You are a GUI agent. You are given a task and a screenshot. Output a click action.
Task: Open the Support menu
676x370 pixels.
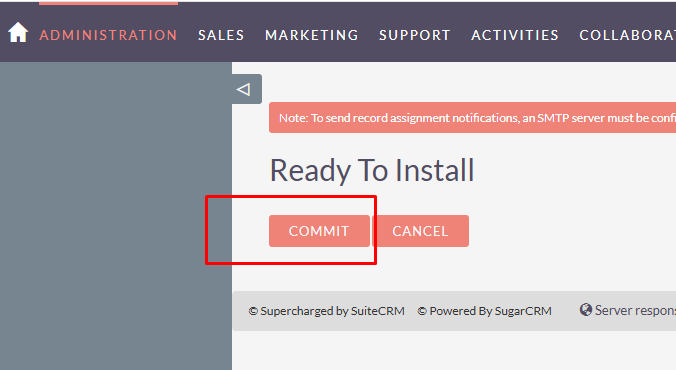[415, 35]
